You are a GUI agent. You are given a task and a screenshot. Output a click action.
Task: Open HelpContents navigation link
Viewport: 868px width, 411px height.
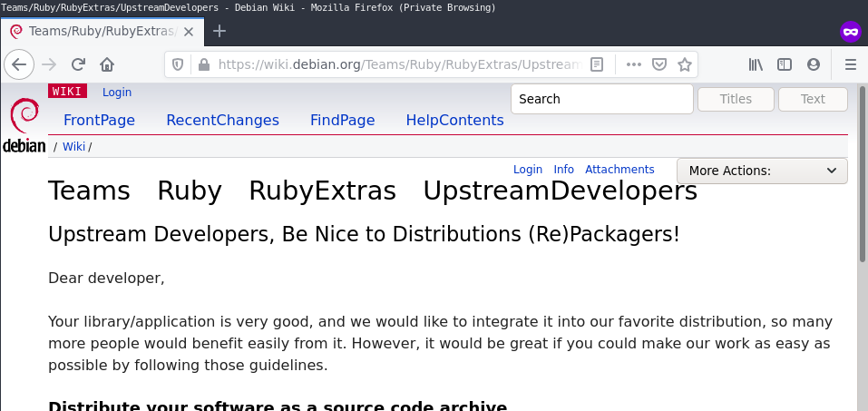click(454, 120)
